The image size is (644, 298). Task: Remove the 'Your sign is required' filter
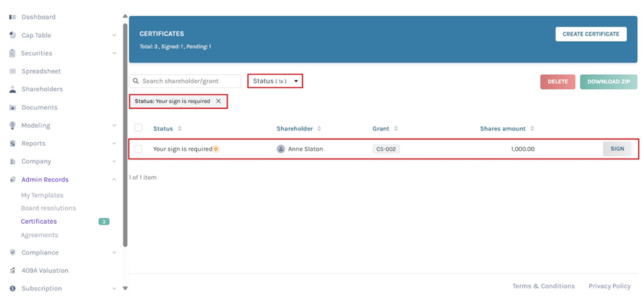pos(218,101)
